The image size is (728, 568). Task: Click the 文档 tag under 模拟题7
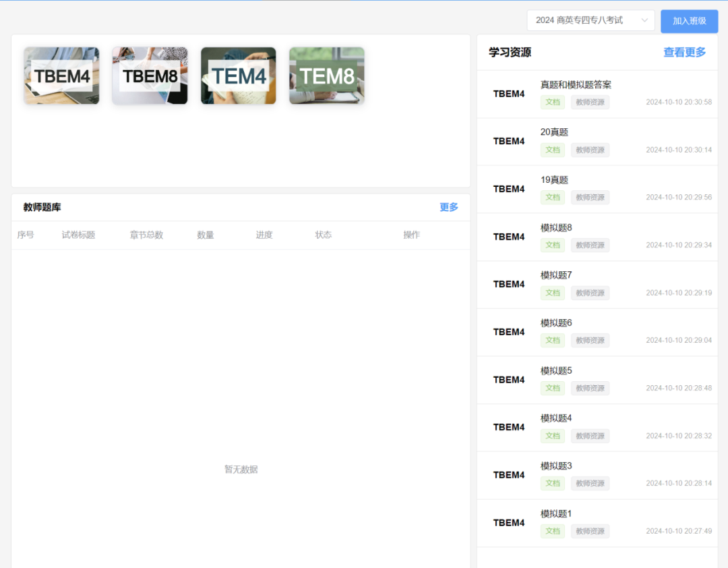tap(553, 293)
